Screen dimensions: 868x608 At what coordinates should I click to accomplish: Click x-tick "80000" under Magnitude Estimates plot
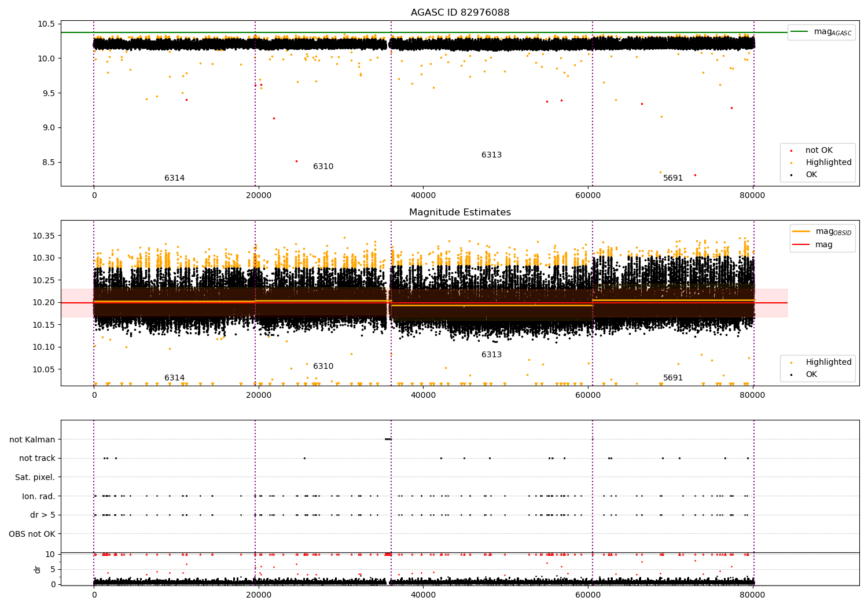tap(752, 395)
